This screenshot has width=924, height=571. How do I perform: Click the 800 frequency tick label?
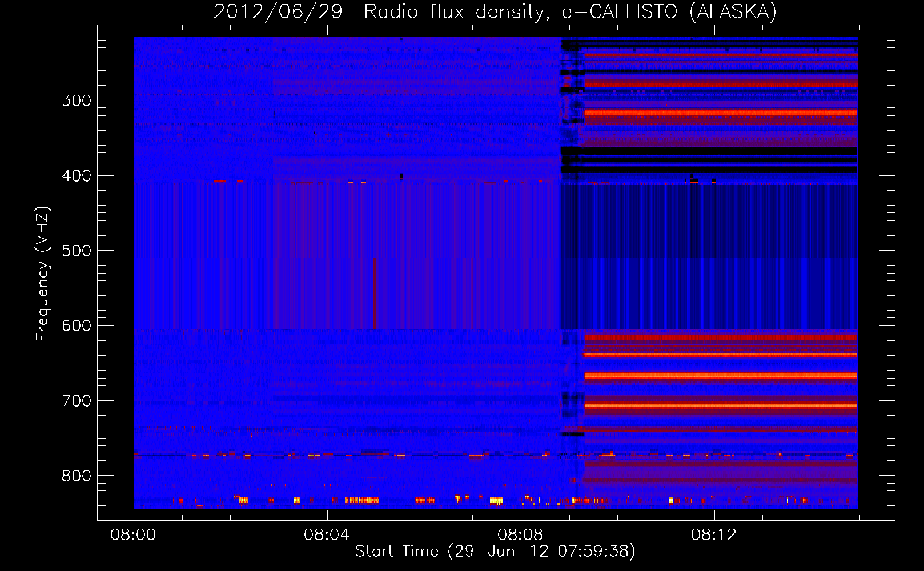[x=77, y=476]
